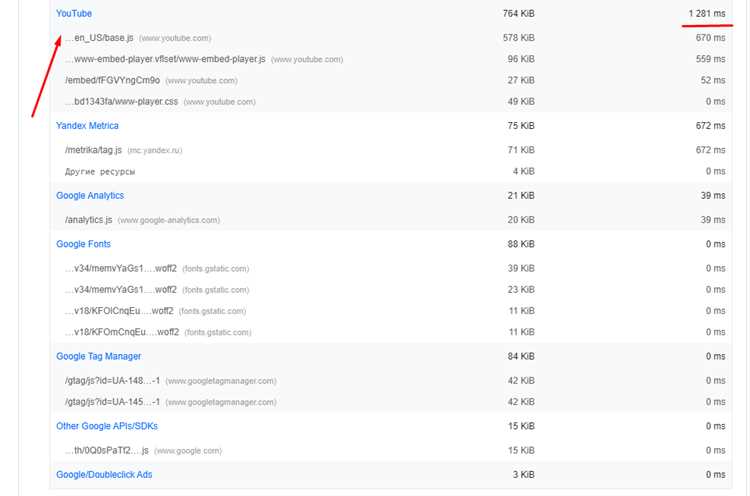Viewport: 750px width, 496px height.
Task: Click the 52 ms blocking time value
Action: (713, 80)
